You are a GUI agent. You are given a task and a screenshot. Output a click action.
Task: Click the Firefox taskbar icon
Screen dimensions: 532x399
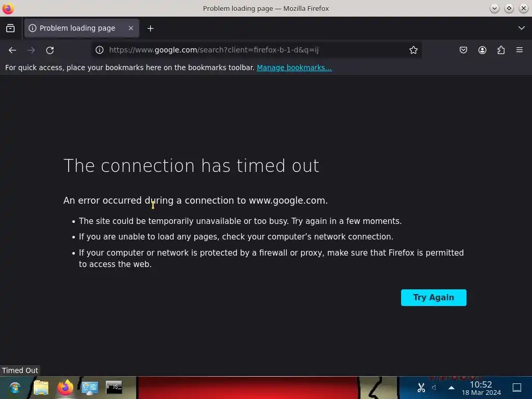click(x=65, y=388)
